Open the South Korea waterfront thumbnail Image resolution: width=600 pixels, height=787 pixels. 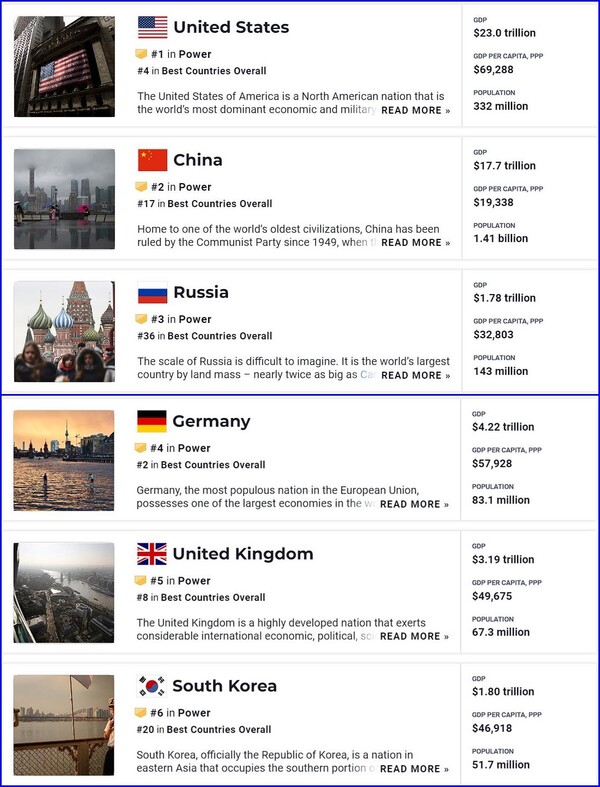pyautogui.click(x=64, y=725)
